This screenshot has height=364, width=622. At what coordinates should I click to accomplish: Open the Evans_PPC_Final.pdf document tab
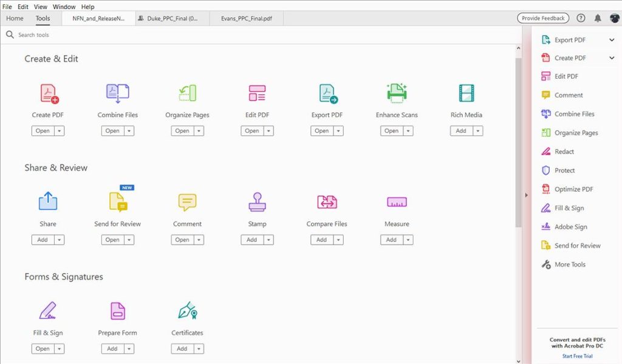click(245, 18)
